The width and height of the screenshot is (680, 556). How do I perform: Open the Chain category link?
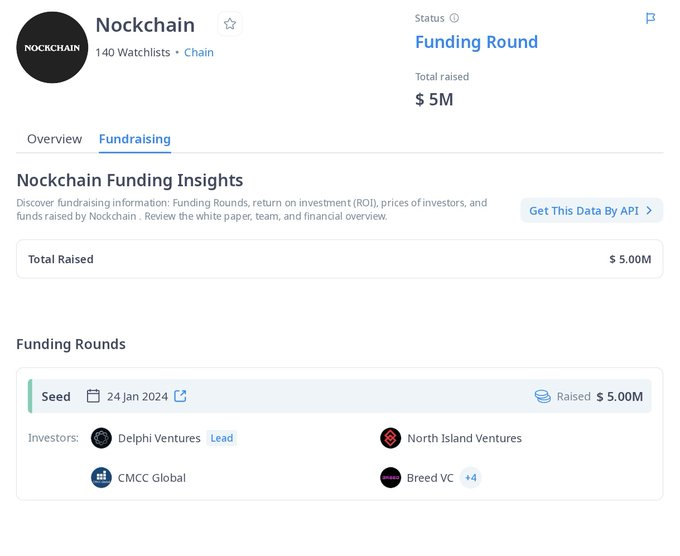click(x=199, y=52)
